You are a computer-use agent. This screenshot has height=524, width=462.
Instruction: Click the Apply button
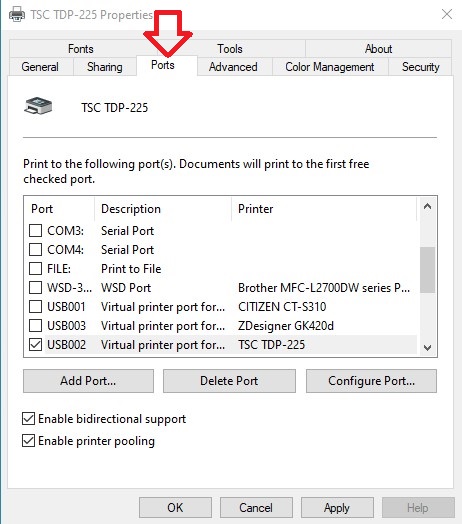(337, 508)
